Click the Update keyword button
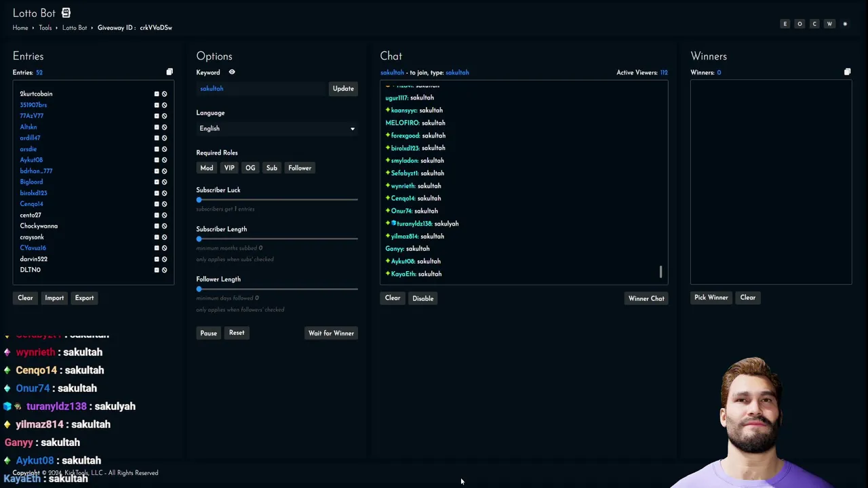The height and width of the screenshot is (488, 868). [343, 89]
